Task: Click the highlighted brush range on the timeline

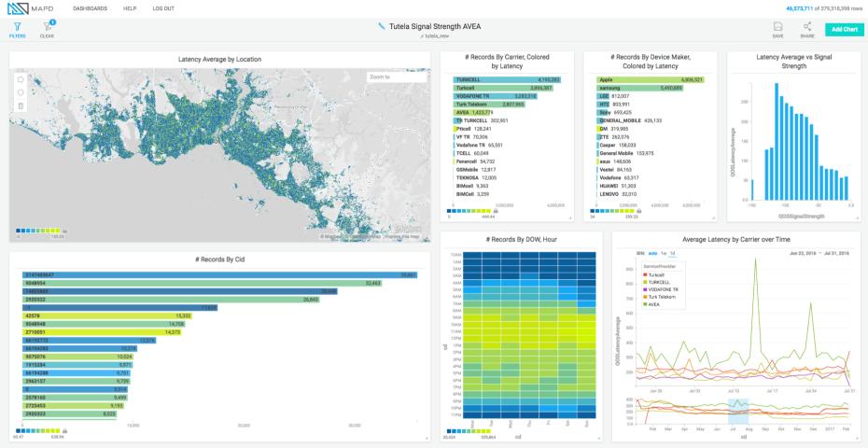Action: tap(738, 412)
